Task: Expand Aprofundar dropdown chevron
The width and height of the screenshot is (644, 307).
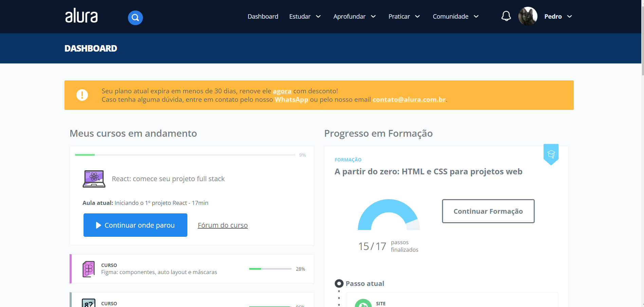Action: click(373, 16)
